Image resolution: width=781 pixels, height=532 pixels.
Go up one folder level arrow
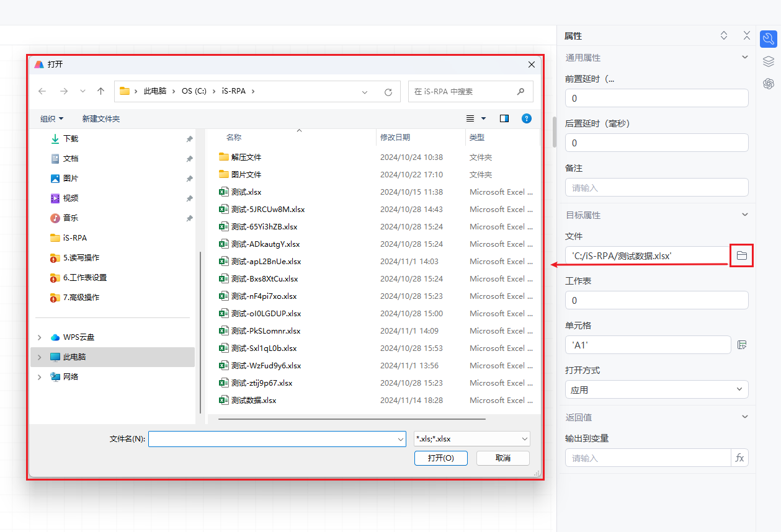point(101,91)
